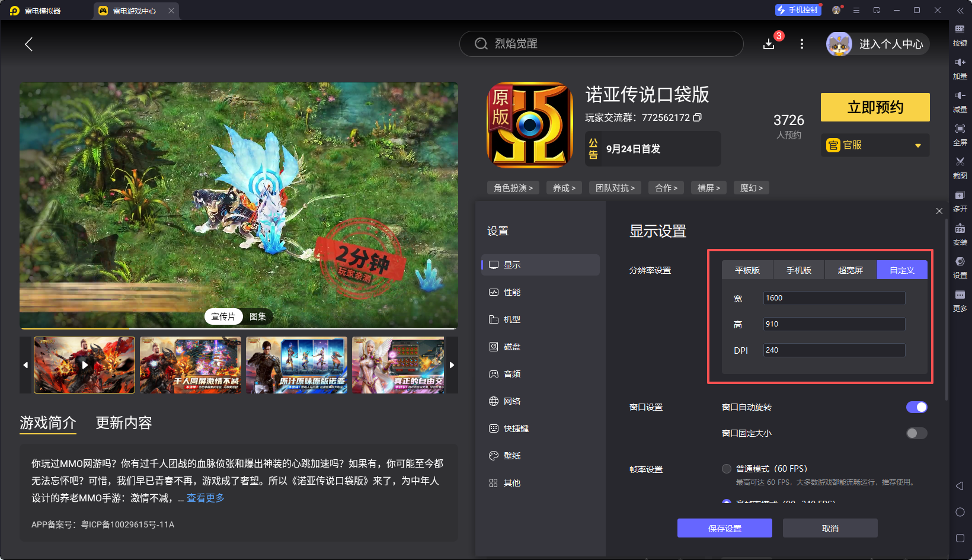
Task: Open the 查看更多 link
Action: click(206, 498)
